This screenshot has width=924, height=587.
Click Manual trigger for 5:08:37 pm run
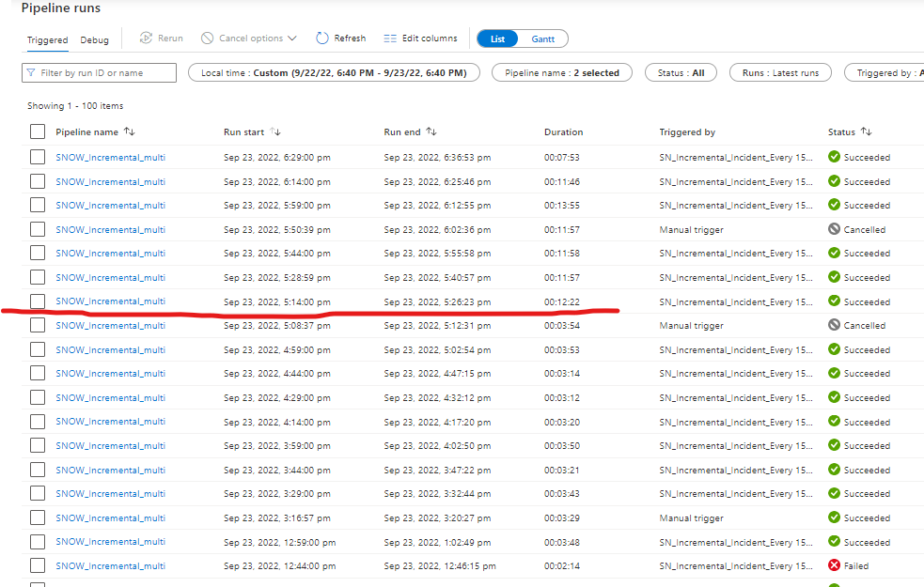click(x=691, y=326)
